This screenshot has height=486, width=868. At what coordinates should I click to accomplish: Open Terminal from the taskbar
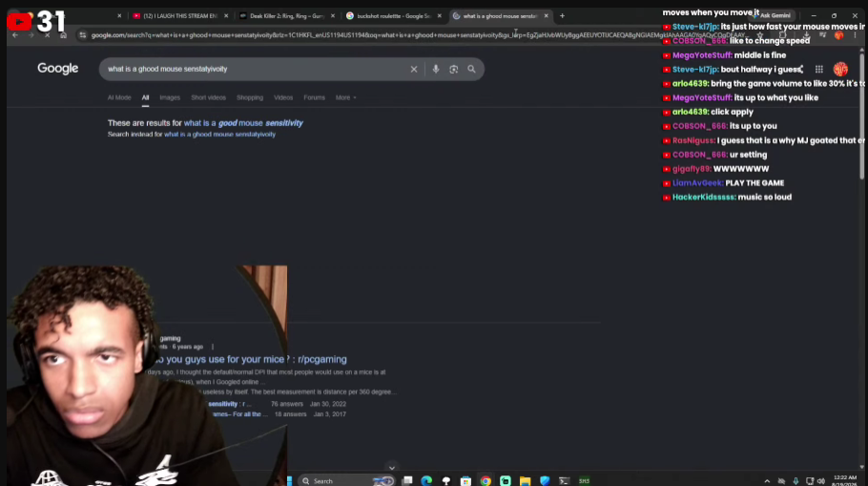[x=564, y=480]
